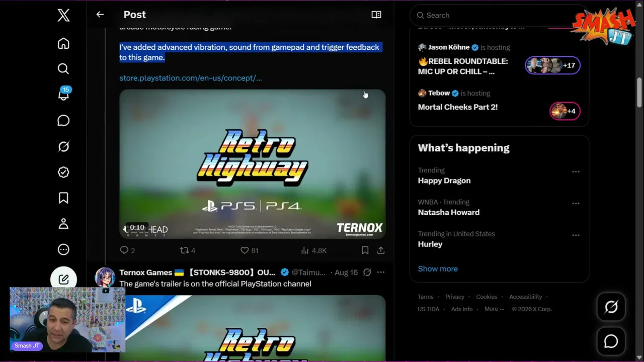Open the Natasha Howard trending topic

[x=449, y=212]
